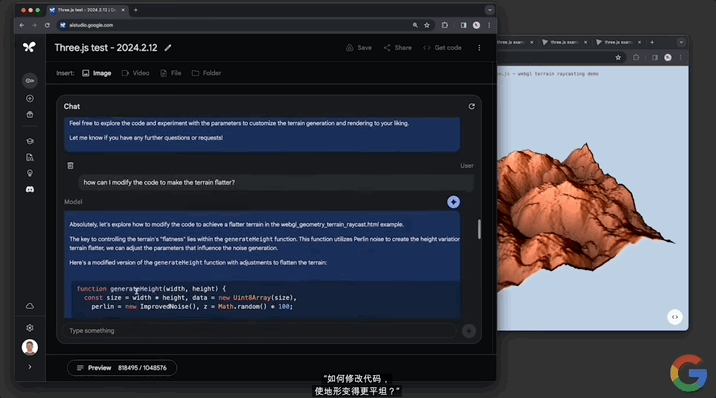Open the three-dot more options menu
This screenshot has width=716, height=398.
point(479,48)
